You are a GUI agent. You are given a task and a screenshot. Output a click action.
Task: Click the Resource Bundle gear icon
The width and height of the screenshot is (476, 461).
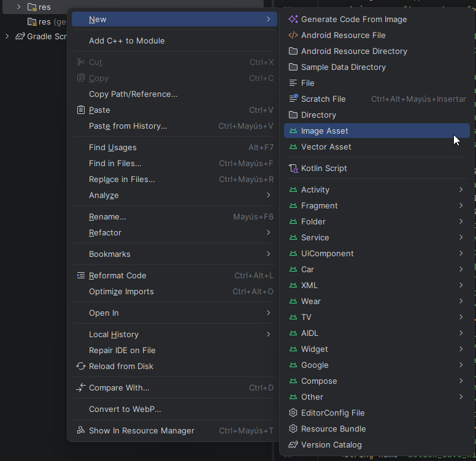[293, 429]
